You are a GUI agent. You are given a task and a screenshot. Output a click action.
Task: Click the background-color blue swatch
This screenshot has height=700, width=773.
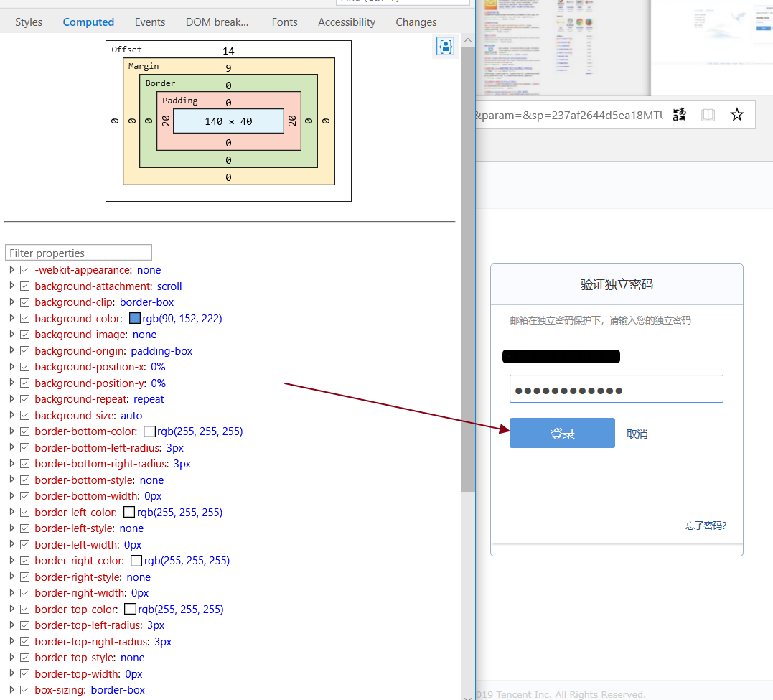(135, 319)
